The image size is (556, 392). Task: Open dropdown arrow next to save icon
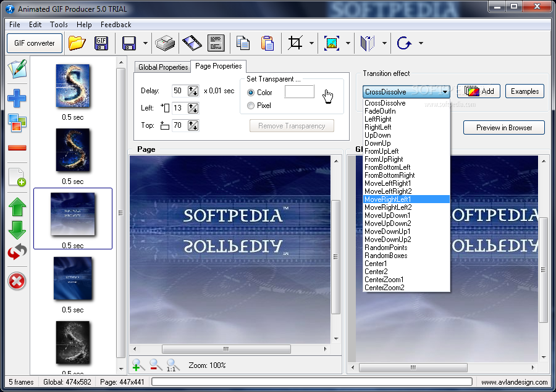[145, 43]
